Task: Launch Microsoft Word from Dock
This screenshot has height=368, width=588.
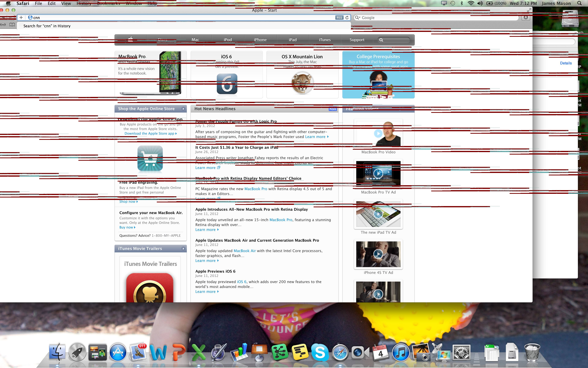Action: point(158,352)
